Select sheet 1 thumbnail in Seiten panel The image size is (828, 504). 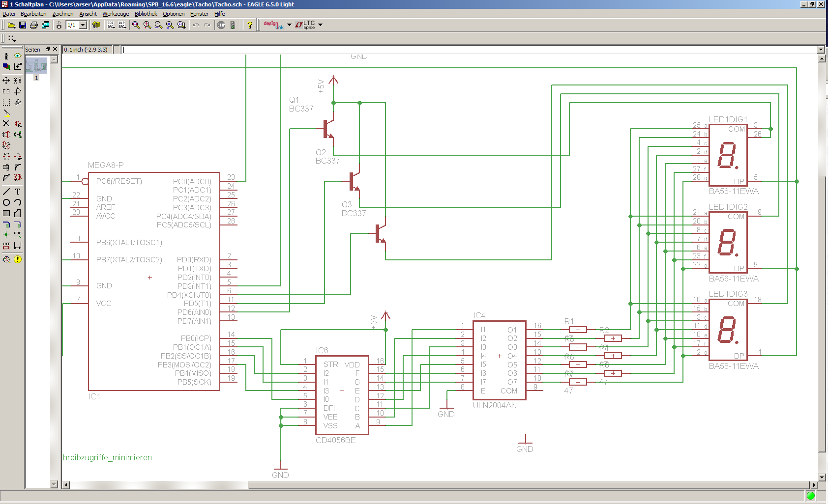click(x=36, y=65)
